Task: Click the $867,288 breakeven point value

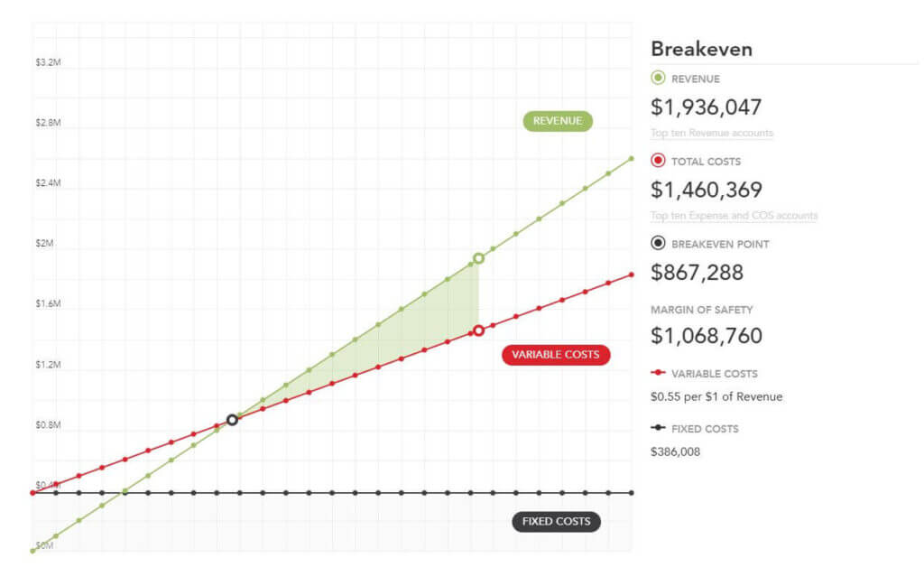Action: pyautogui.click(x=697, y=272)
